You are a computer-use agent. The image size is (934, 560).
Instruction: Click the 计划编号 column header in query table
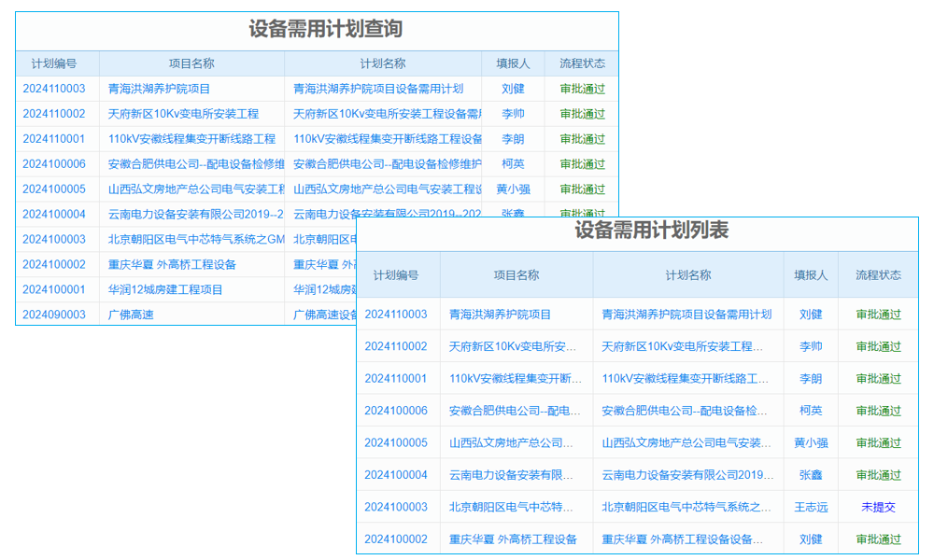click(x=48, y=63)
